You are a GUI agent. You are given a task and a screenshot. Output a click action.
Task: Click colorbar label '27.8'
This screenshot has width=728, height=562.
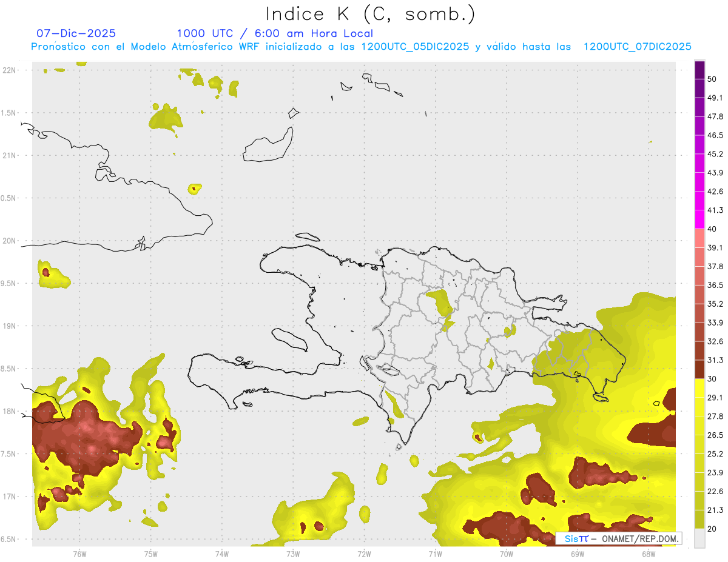pyautogui.click(x=715, y=416)
